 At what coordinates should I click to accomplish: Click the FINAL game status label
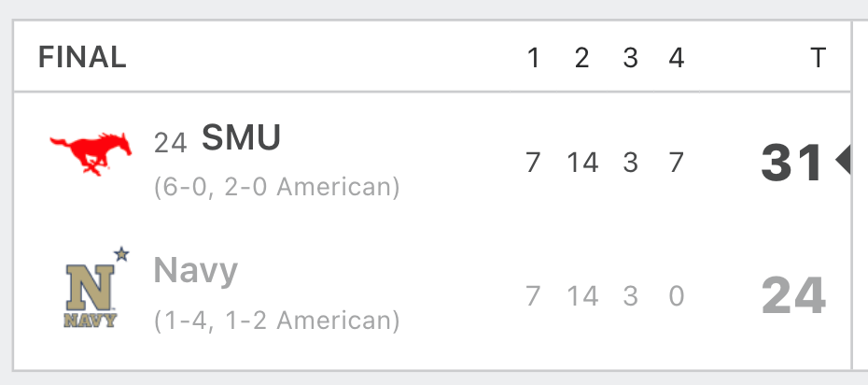(82, 57)
